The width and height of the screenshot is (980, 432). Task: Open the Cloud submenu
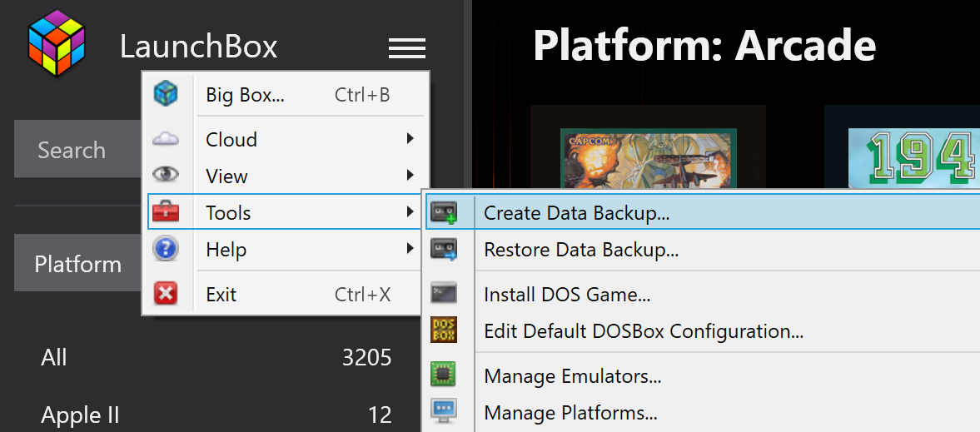(286, 139)
